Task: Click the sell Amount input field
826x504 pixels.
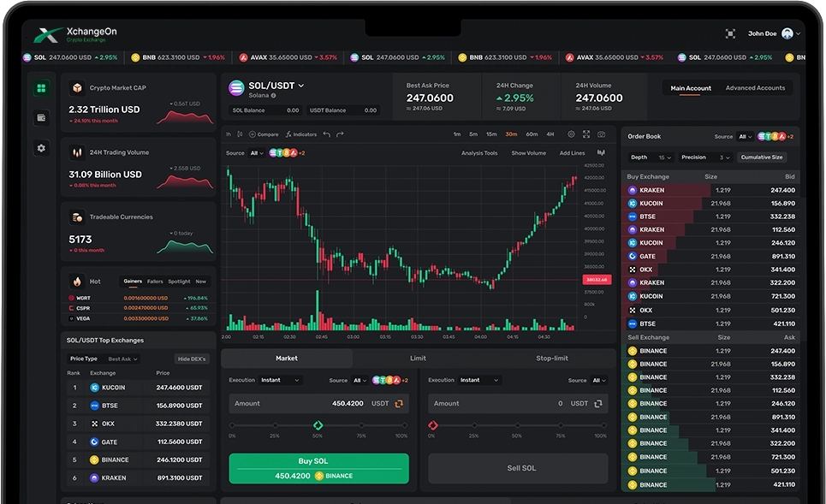Action: click(x=518, y=403)
